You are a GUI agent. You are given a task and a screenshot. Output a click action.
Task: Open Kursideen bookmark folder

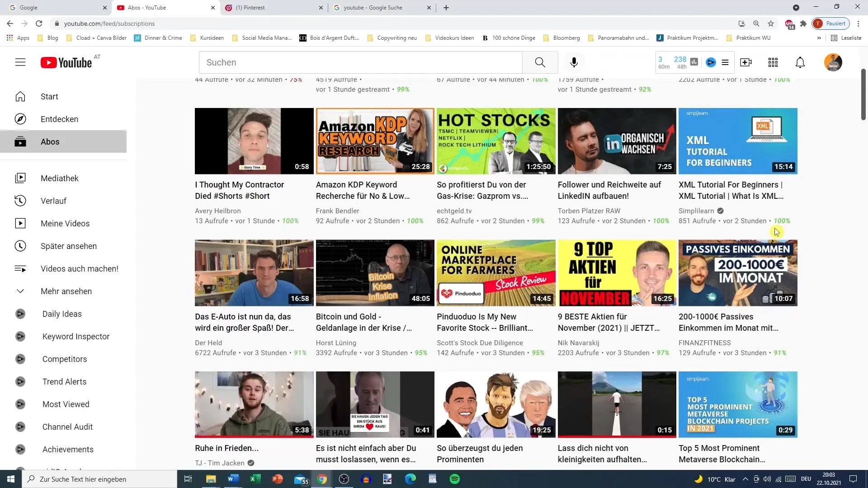point(207,38)
